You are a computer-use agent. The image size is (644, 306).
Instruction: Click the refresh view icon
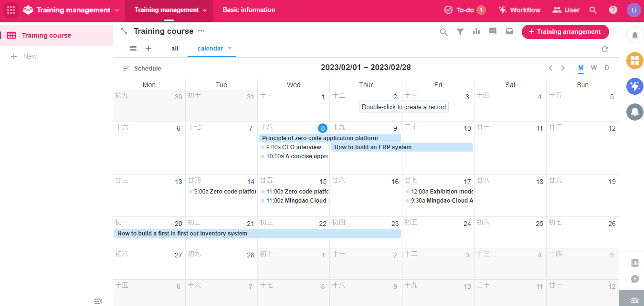pos(605,49)
